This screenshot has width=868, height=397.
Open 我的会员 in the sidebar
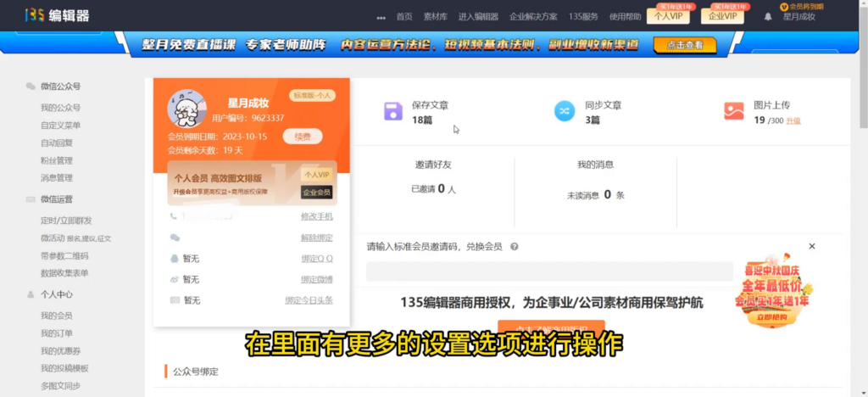(57, 316)
